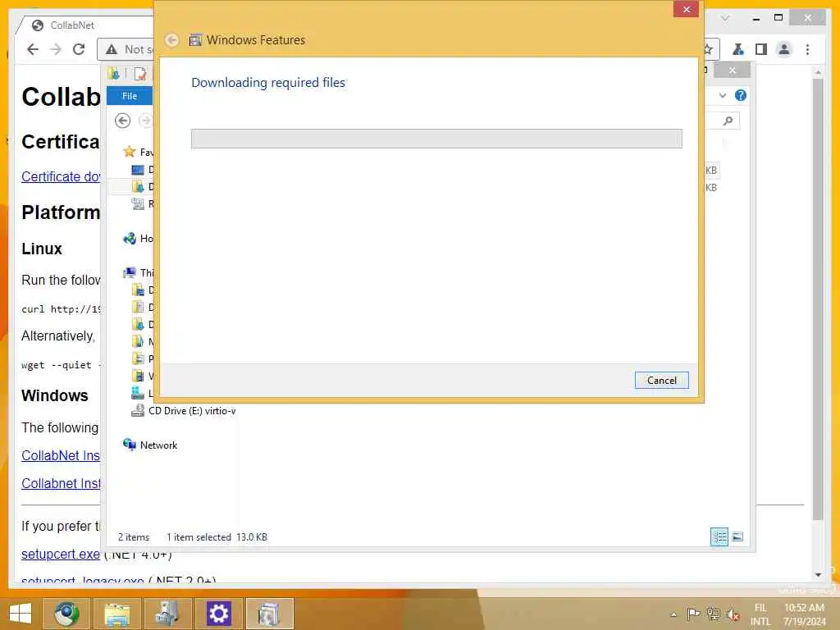Open the Chrome three-dot menu
Screen dimensions: 840x630
(807, 49)
